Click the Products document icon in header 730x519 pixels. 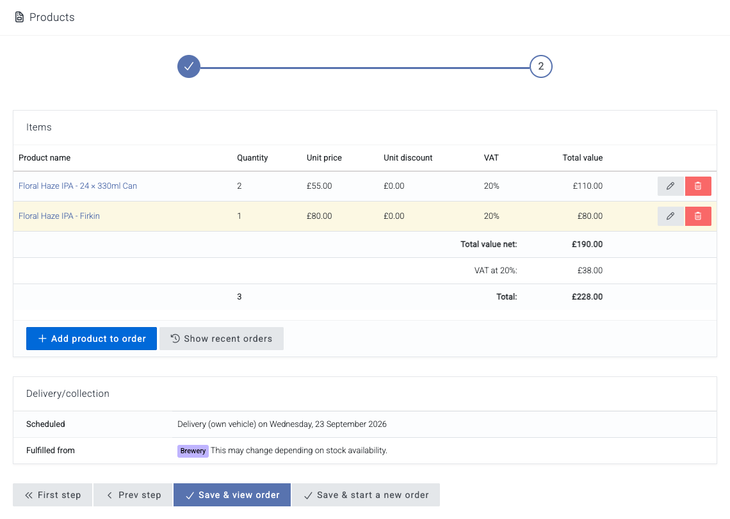[19, 17]
